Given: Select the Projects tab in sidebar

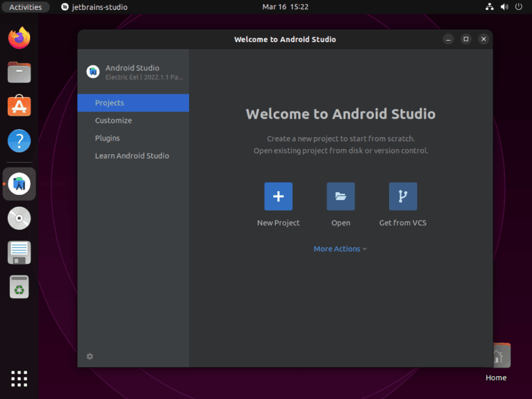Looking at the screenshot, I should tap(109, 102).
